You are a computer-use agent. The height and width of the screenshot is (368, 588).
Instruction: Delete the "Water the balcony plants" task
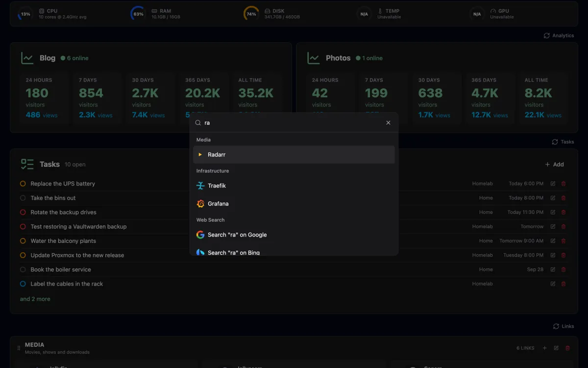[563, 241]
